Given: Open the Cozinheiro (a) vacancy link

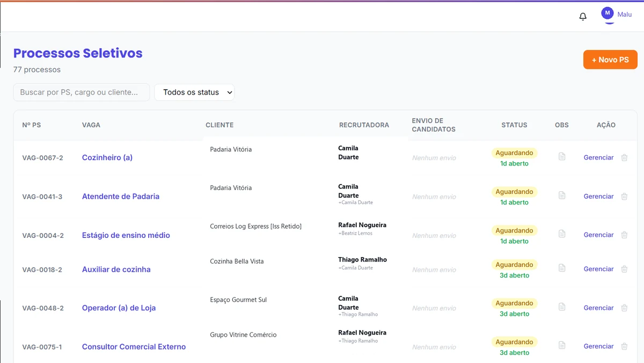Looking at the screenshot, I should point(107,157).
